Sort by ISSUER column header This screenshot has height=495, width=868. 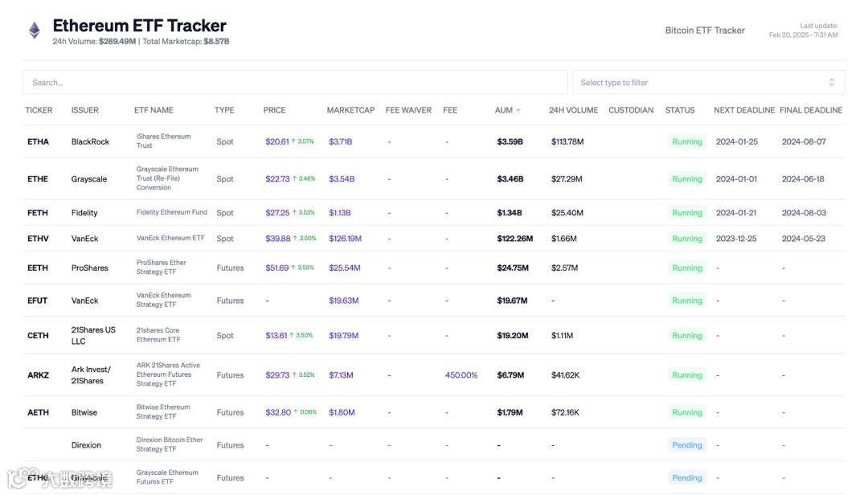(x=84, y=110)
